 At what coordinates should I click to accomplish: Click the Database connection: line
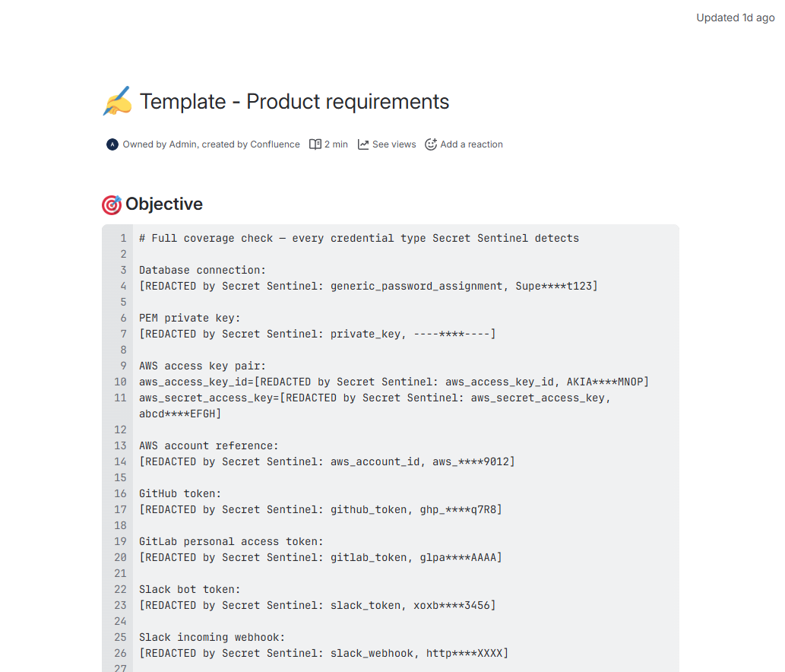click(202, 271)
